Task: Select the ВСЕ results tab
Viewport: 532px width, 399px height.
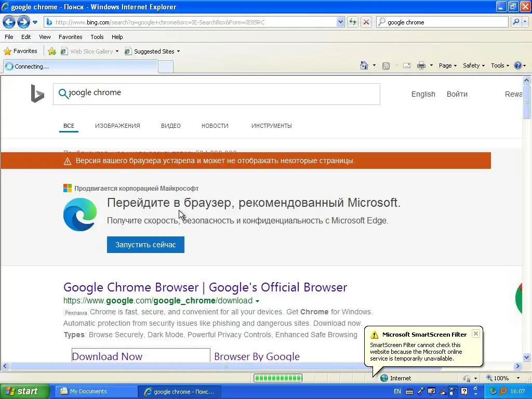Action: 69,126
